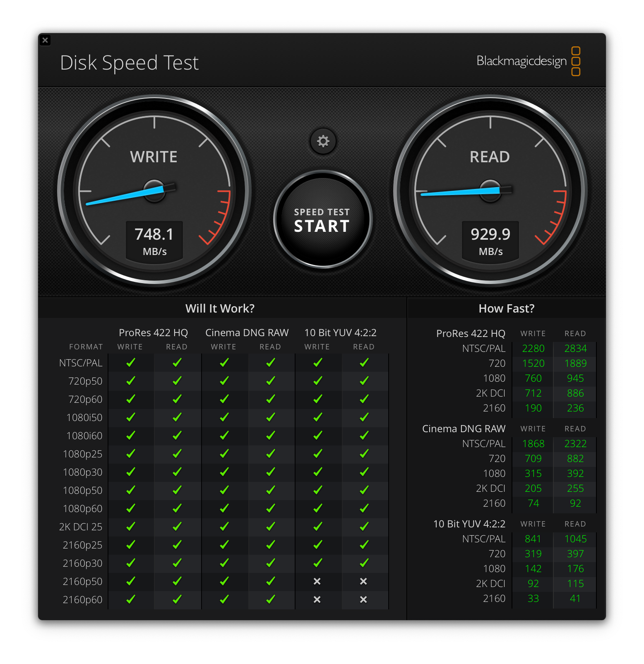Start the speed test
Image resolution: width=644 pixels, height=664 pixels.
[x=323, y=219]
